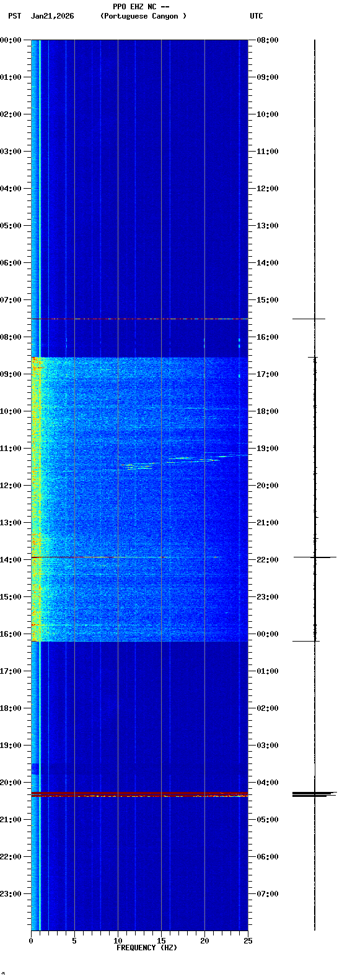
Task: Click "15:00" on the right UTC axis
Action: [x=268, y=300]
